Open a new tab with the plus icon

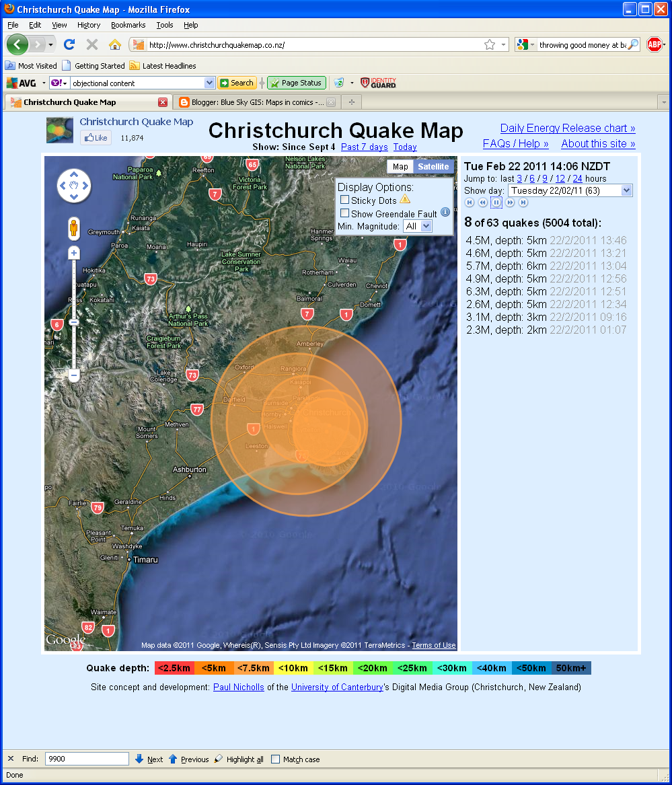[x=352, y=102]
